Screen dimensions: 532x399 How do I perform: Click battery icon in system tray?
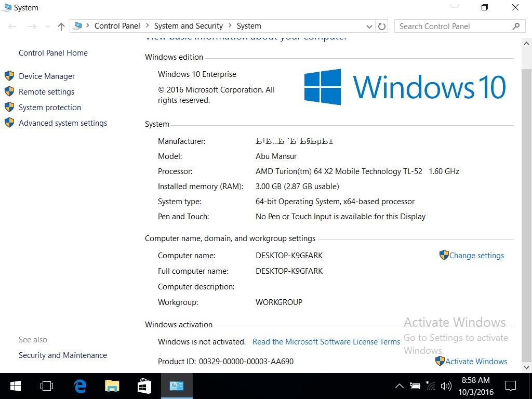415,386
